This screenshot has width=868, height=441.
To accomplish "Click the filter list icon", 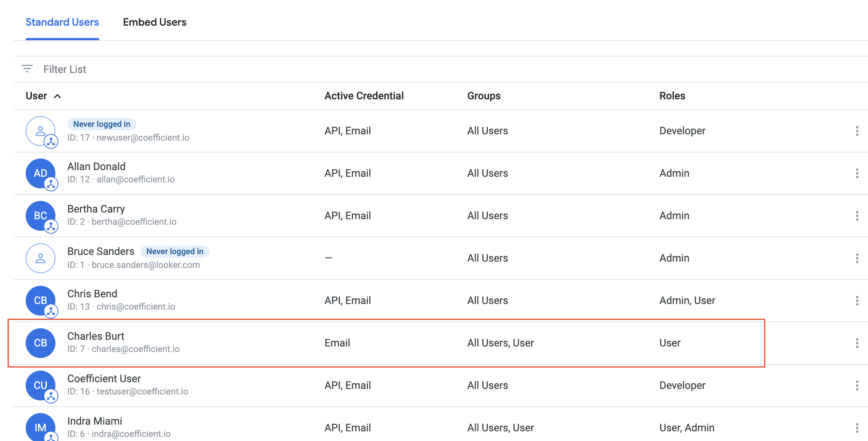I will click(27, 69).
